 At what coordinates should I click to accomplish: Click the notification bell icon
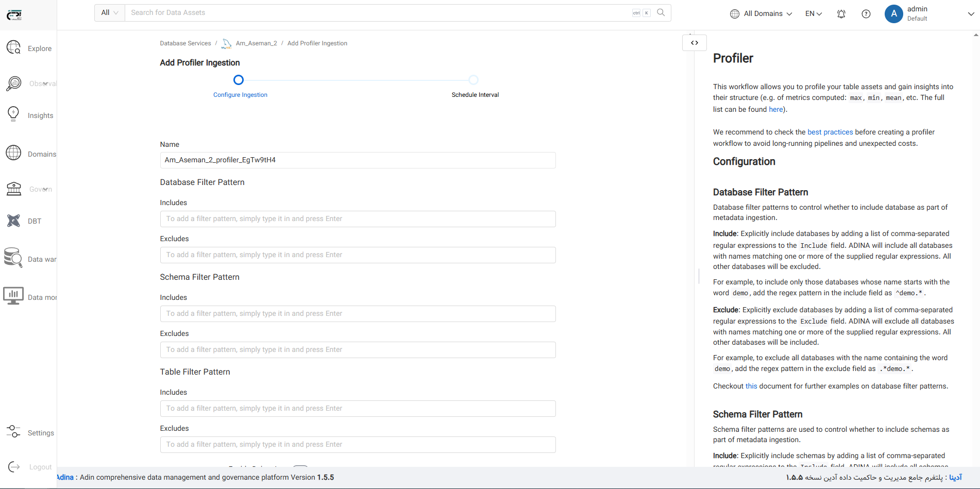tap(841, 14)
